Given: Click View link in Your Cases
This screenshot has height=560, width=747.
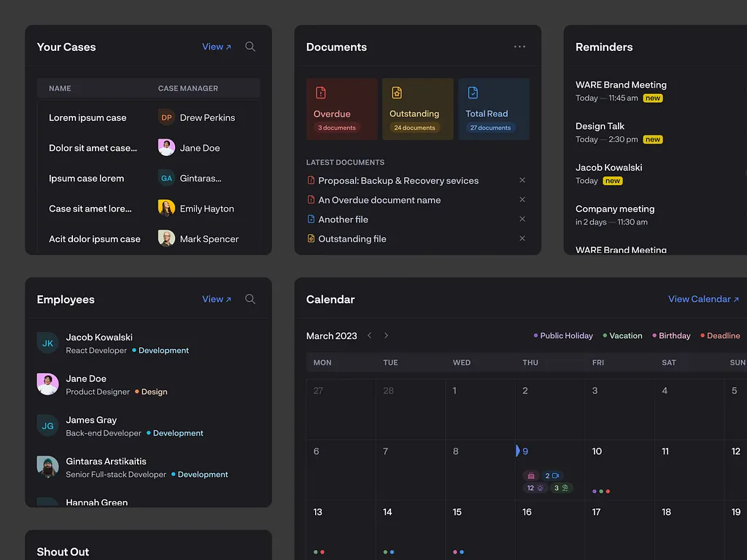Looking at the screenshot, I should tap(216, 47).
